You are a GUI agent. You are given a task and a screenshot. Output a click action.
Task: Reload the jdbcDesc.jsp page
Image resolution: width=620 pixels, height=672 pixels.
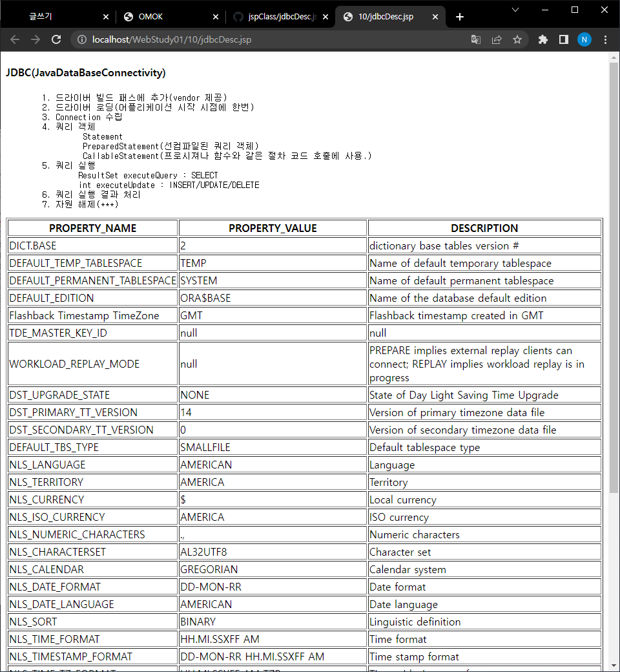coord(56,39)
